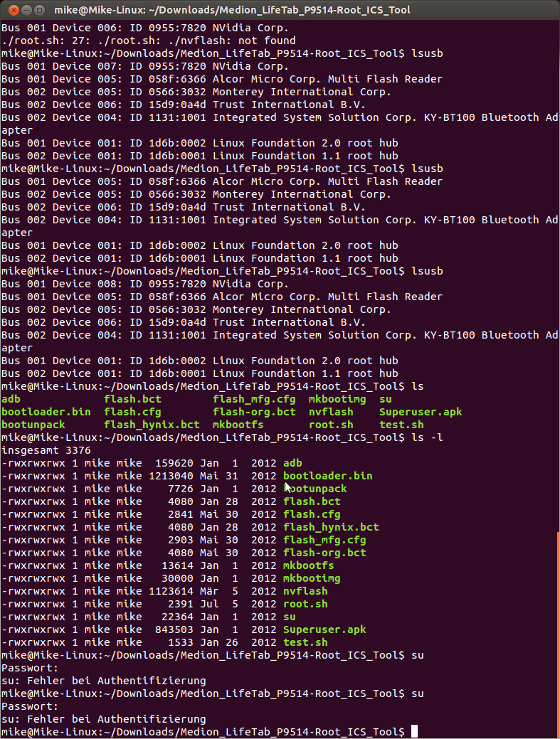Screen dimensions: 560x739
Task: Click 'Superuser.apk' in the short ls output
Action: coord(421,412)
